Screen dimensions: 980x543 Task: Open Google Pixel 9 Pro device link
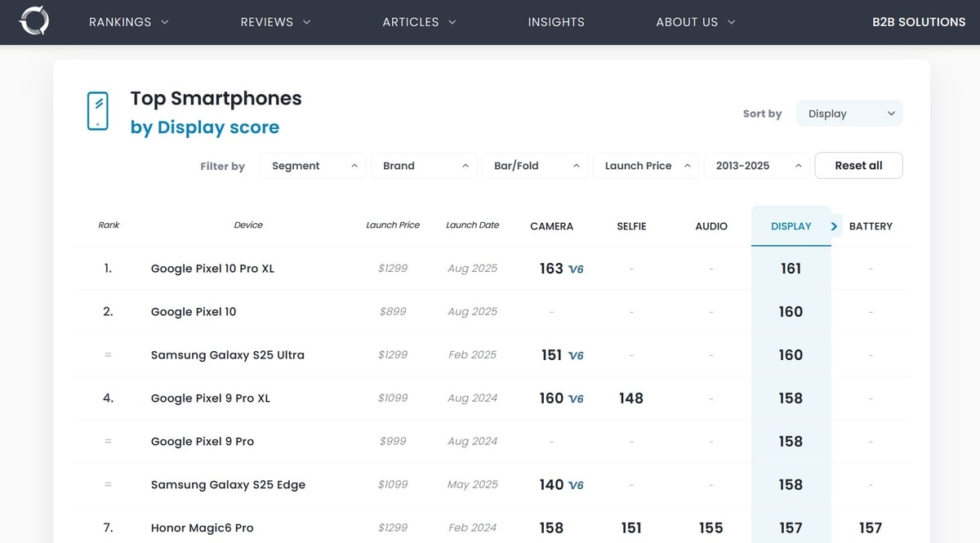203,442
